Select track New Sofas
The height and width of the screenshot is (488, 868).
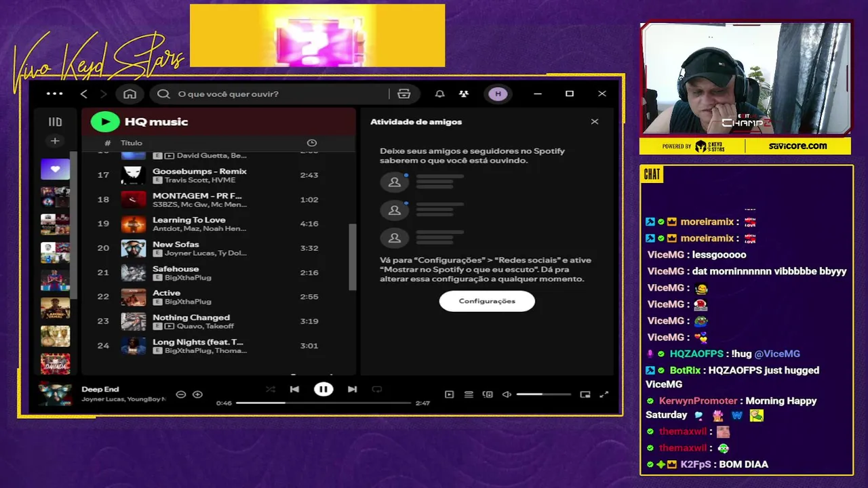176,245
